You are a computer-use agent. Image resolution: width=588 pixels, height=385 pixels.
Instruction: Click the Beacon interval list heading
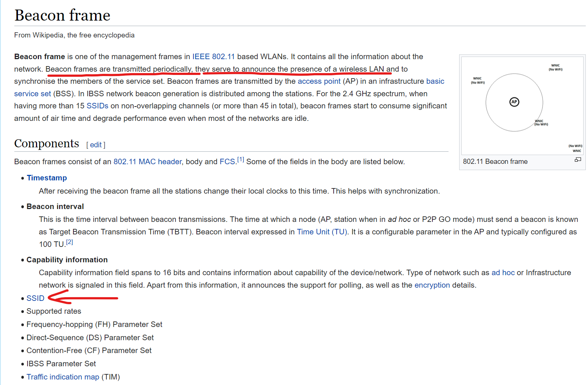(x=55, y=206)
